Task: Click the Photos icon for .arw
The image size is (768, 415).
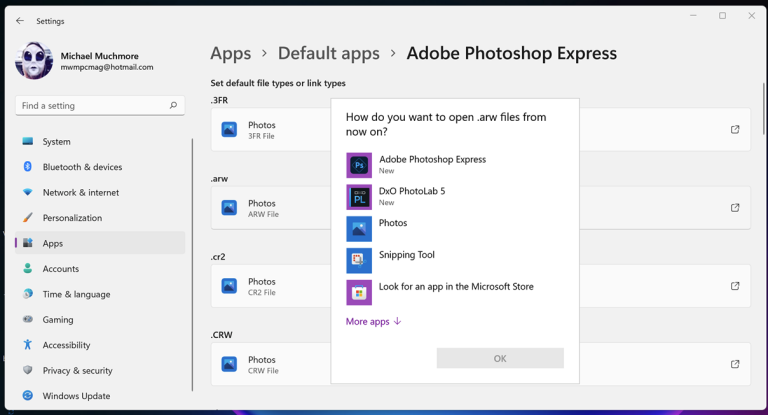Action: coord(229,208)
